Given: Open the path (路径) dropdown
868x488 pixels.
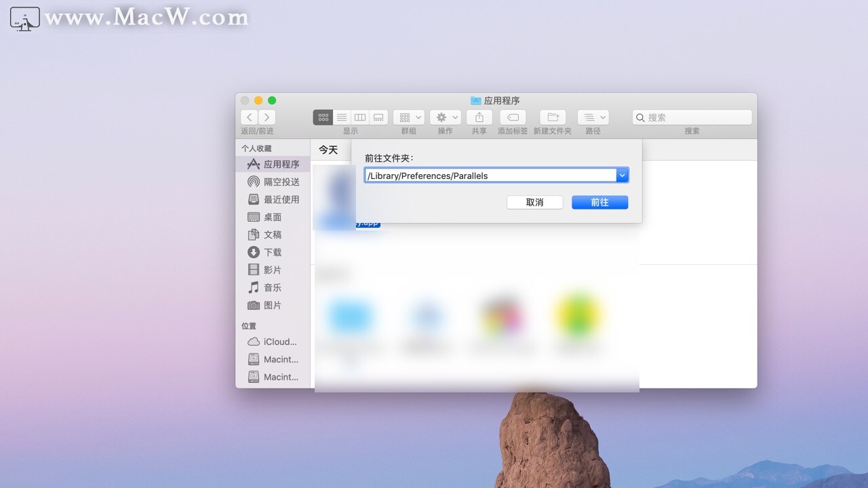Looking at the screenshot, I should point(593,117).
